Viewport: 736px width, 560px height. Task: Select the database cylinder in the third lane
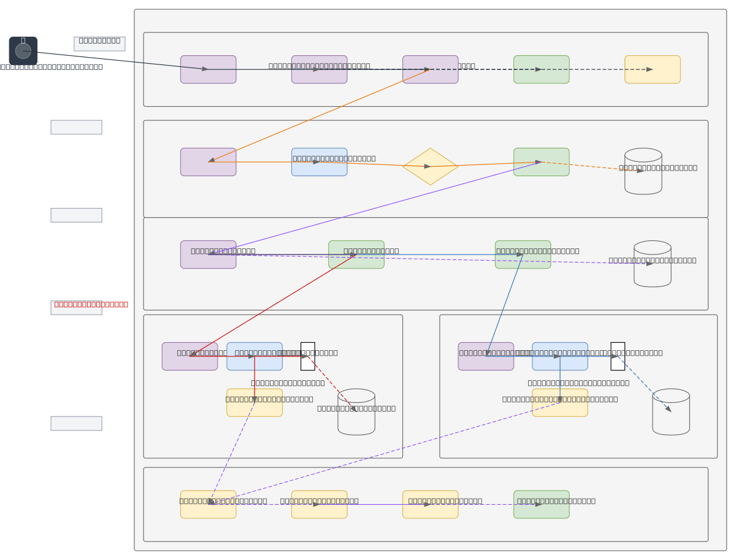(652, 264)
